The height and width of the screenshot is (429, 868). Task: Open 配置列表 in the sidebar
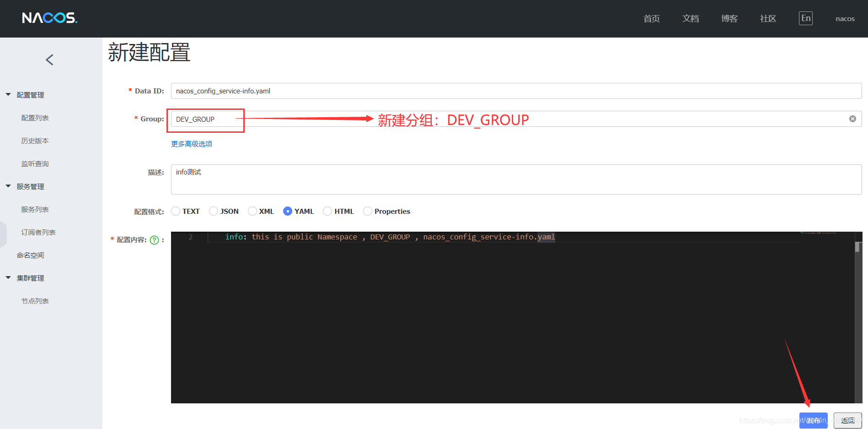pyautogui.click(x=35, y=118)
